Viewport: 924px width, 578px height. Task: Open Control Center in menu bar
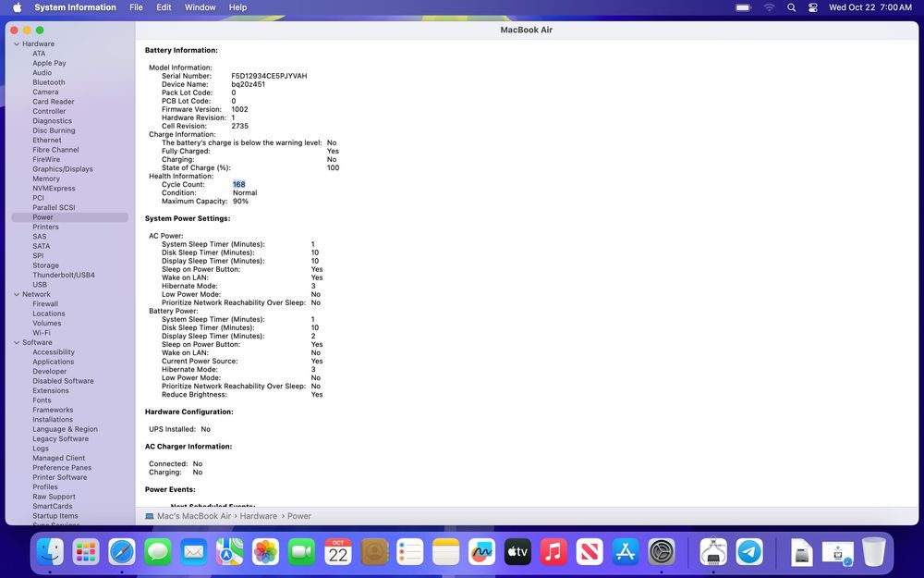click(x=812, y=7)
